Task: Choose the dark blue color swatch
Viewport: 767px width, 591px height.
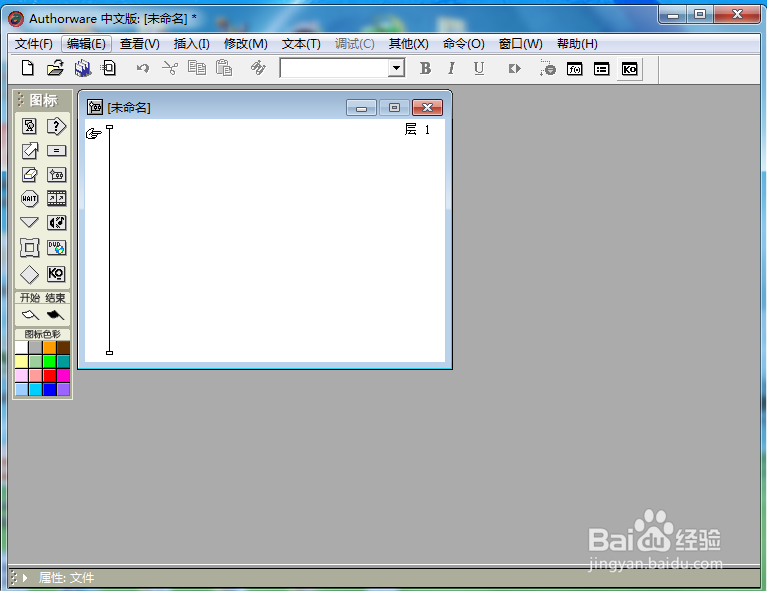Action: tap(49, 389)
